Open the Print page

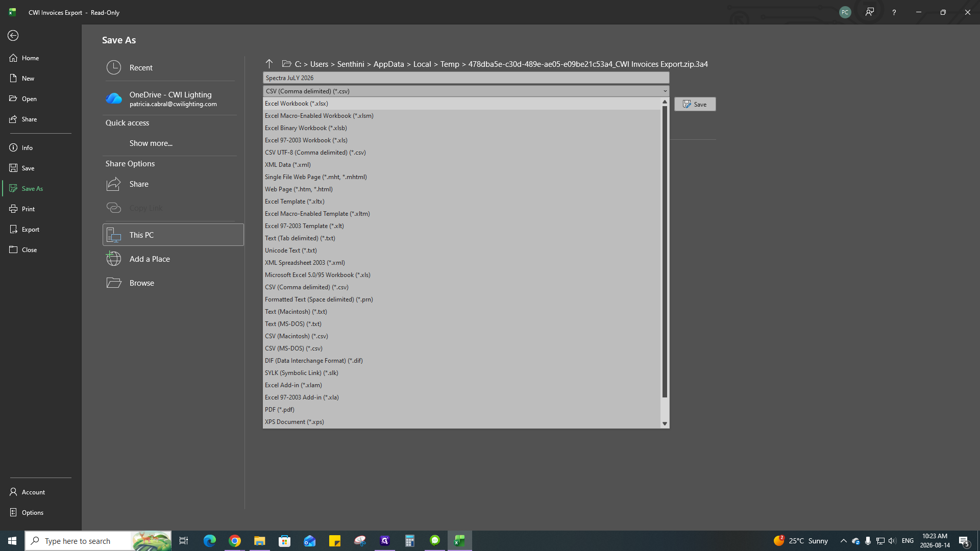pos(41,209)
